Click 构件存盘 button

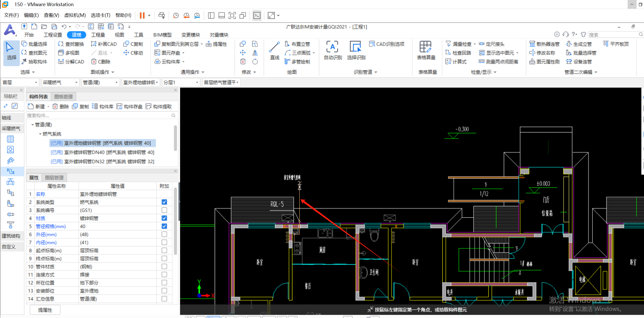coord(129,106)
